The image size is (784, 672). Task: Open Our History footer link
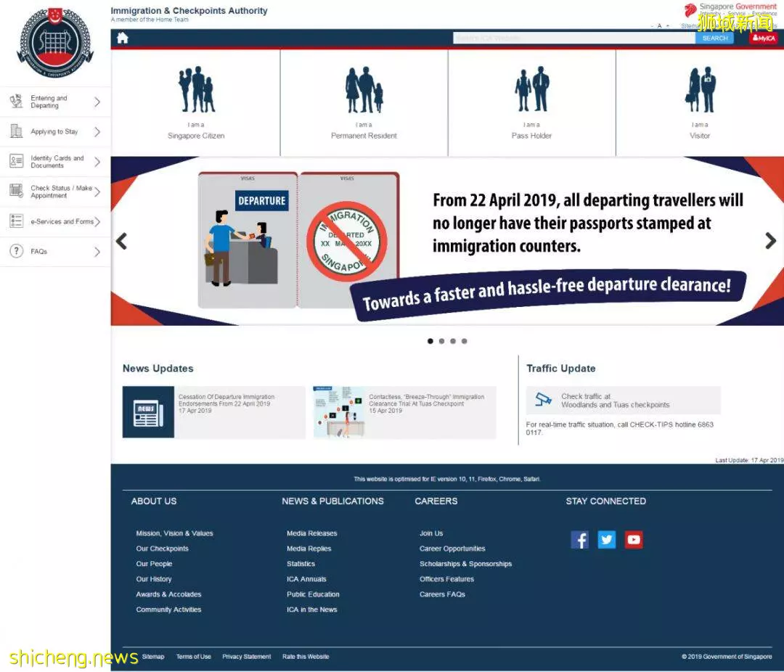[x=154, y=579]
